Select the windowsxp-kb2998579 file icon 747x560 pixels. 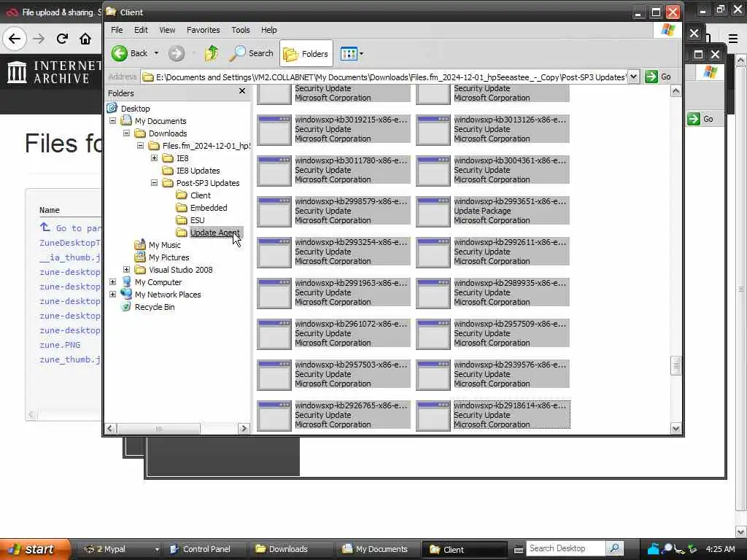click(x=274, y=211)
